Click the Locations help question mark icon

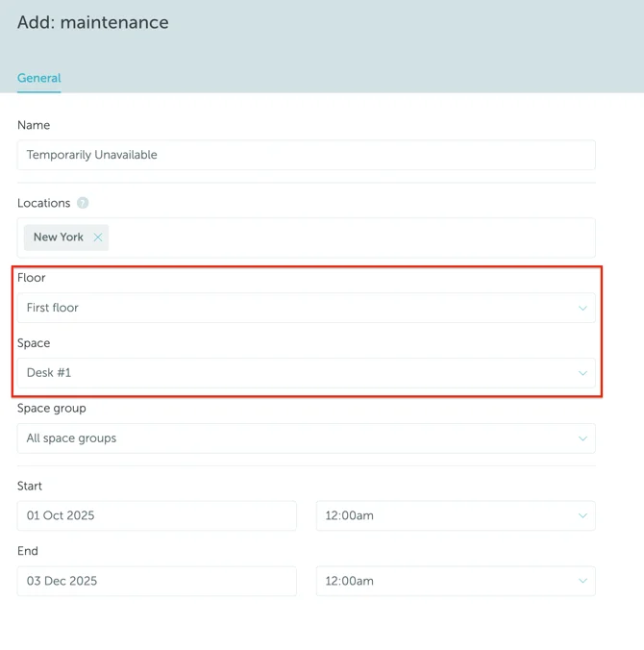point(83,203)
